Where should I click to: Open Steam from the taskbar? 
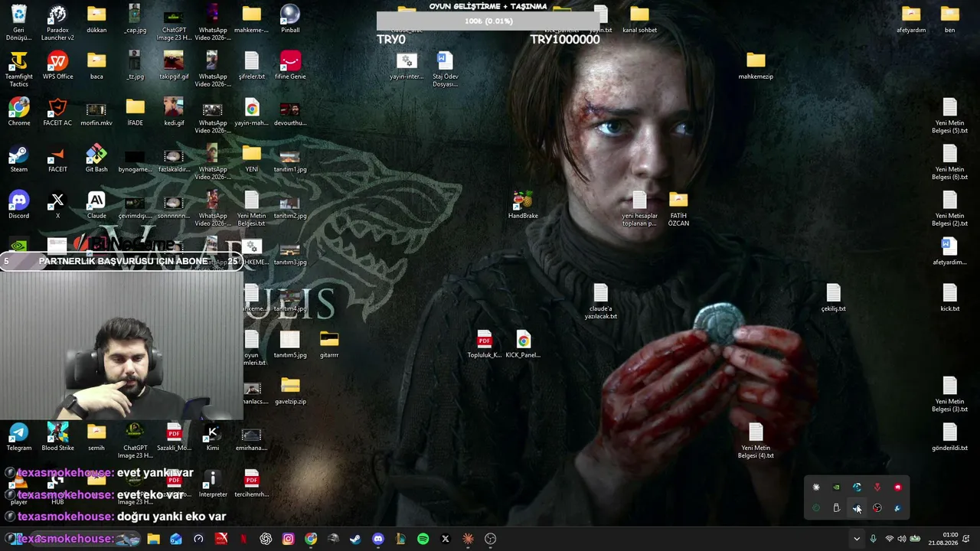pyautogui.click(x=355, y=539)
